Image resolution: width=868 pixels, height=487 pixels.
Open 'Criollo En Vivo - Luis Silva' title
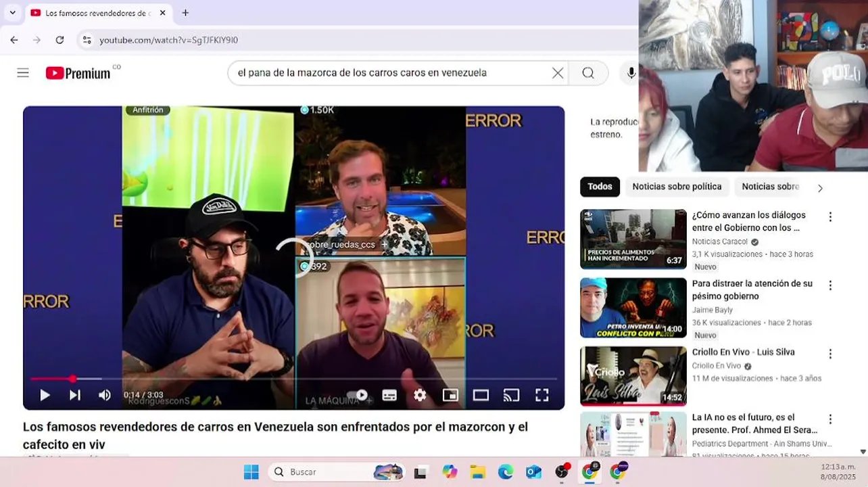(744, 352)
